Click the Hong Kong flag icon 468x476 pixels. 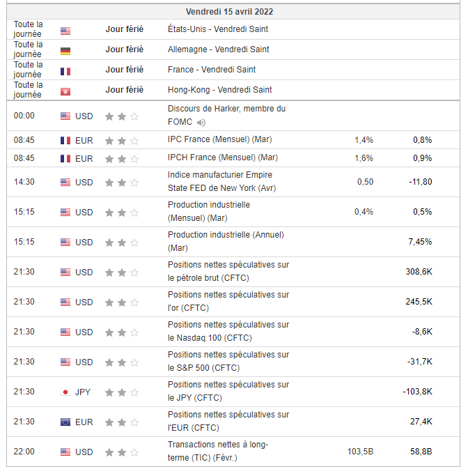pyautogui.click(x=65, y=91)
